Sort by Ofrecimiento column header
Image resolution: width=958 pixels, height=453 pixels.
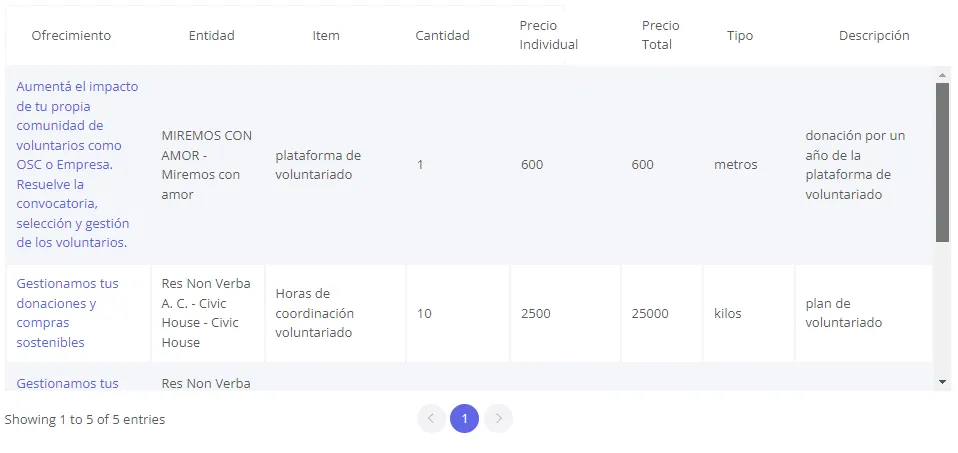(71, 36)
